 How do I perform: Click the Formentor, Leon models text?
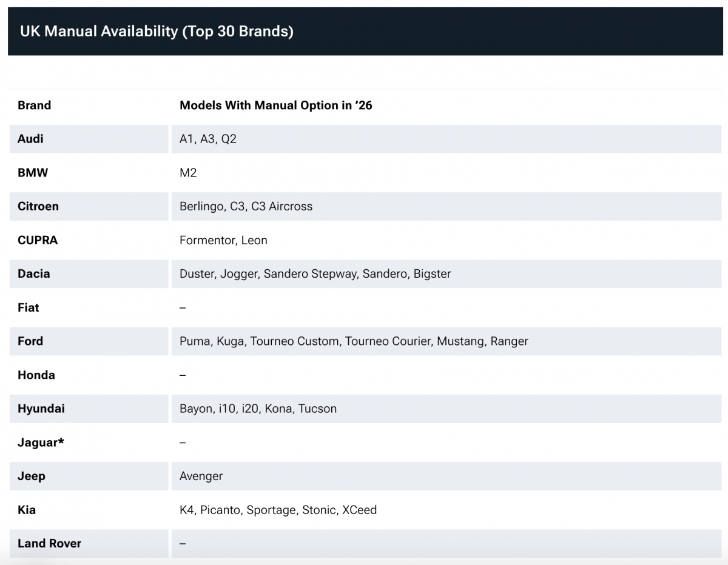(223, 240)
